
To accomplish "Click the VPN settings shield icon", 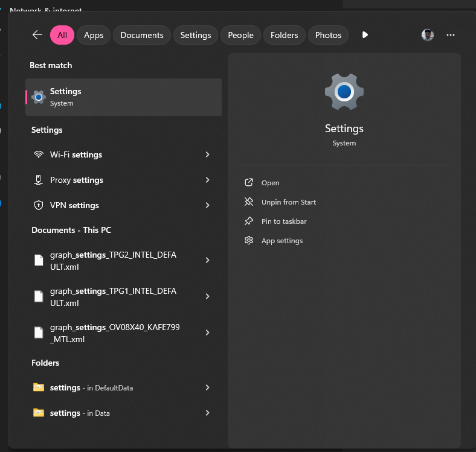I will tap(39, 205).
